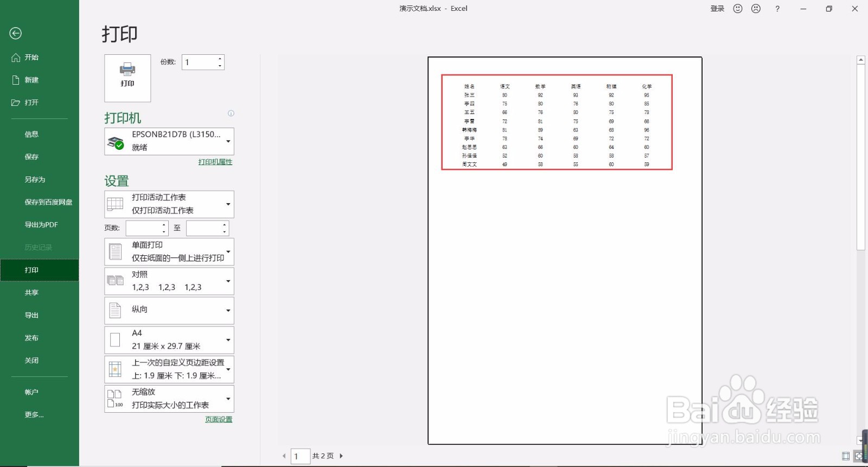The width and height of the screenshot is (868, 467).
Task: Click the back arrow to exit backstage
Action: coord(16,33)
